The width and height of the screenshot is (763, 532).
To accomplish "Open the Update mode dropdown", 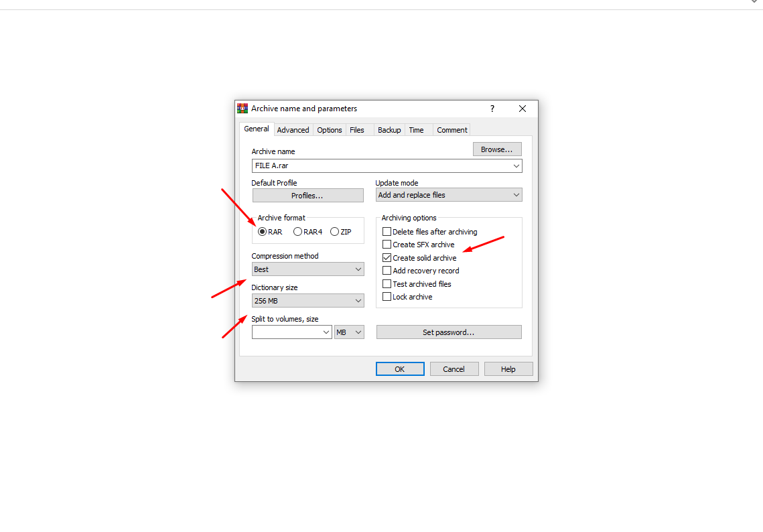I will pyautogui.click(x=449, y=195).
